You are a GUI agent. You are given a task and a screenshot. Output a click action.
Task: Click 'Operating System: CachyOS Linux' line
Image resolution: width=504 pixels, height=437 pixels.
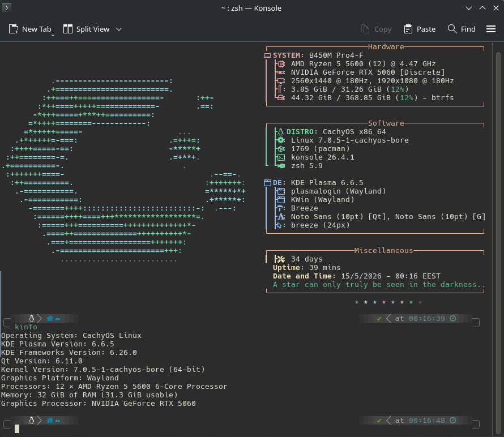(71, 336)
